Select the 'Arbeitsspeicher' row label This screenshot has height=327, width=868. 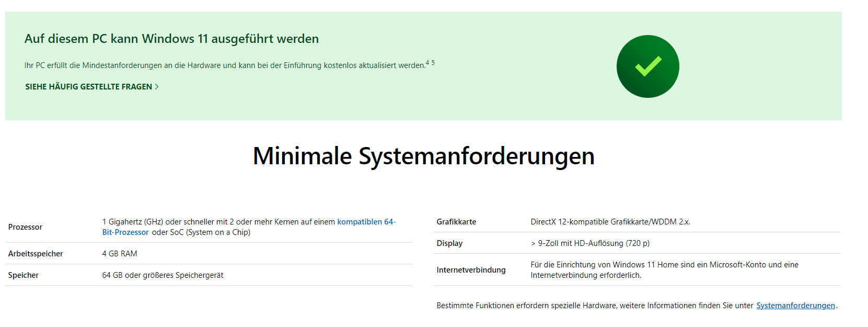click(x=36, y=254)
